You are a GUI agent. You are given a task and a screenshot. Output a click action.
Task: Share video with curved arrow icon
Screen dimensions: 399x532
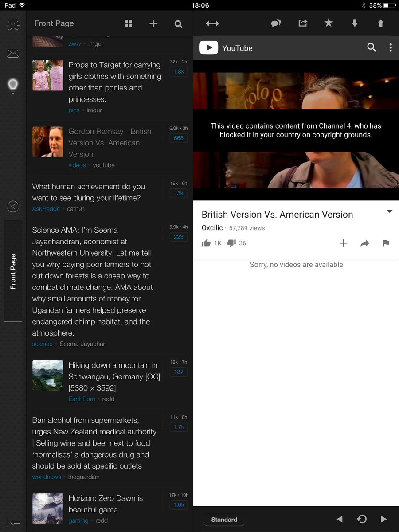click(365, 243)
